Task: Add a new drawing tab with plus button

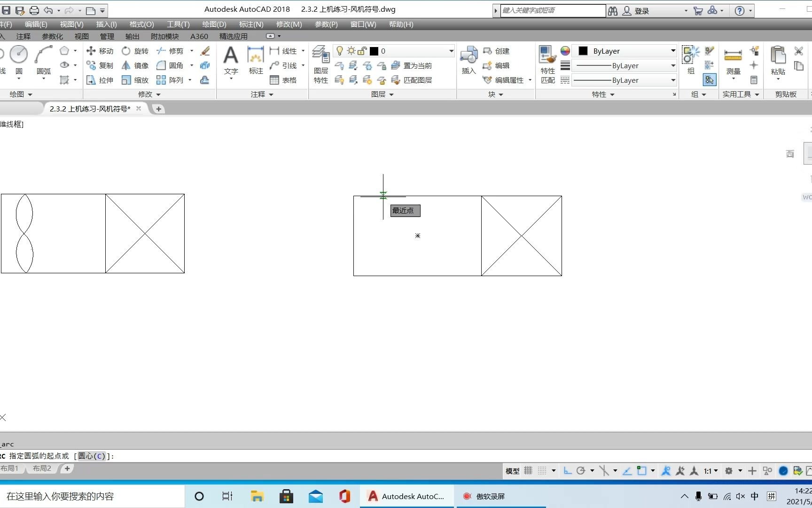Action: 159,109
